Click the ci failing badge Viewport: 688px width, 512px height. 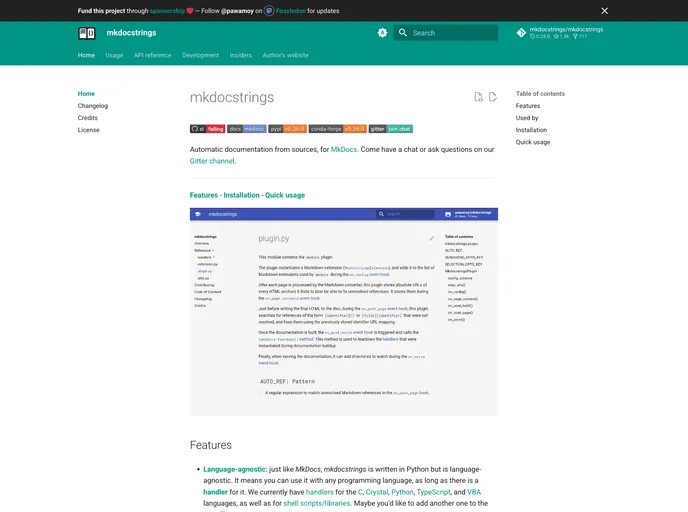[x=208, y=129]
